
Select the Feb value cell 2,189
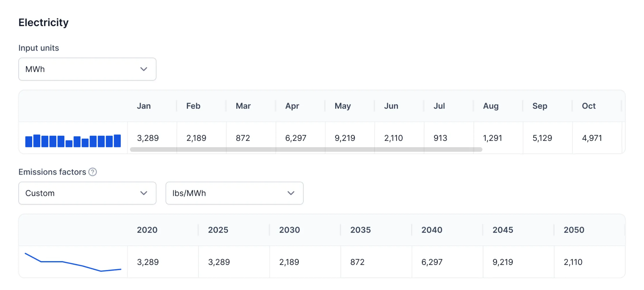pyautogui.click(x=201, y=138)
